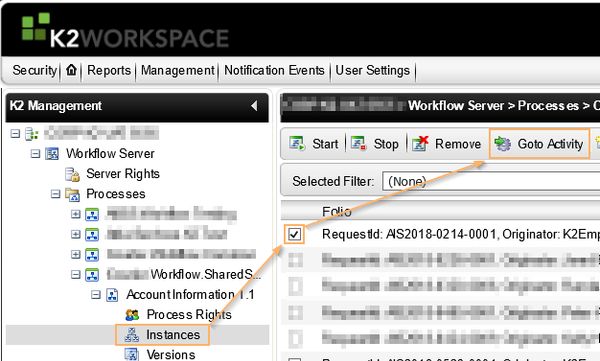600x361 pixels.
Task: Click the Process Rights users icon
Action: 132,315
